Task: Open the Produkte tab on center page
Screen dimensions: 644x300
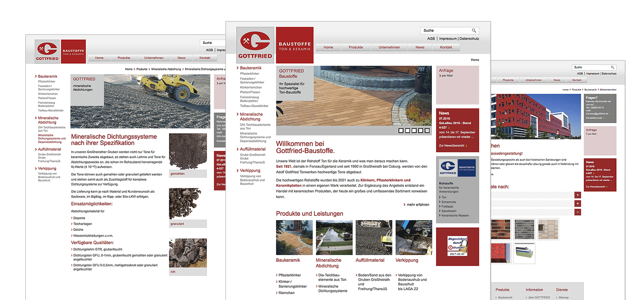Action: point(356,47)
